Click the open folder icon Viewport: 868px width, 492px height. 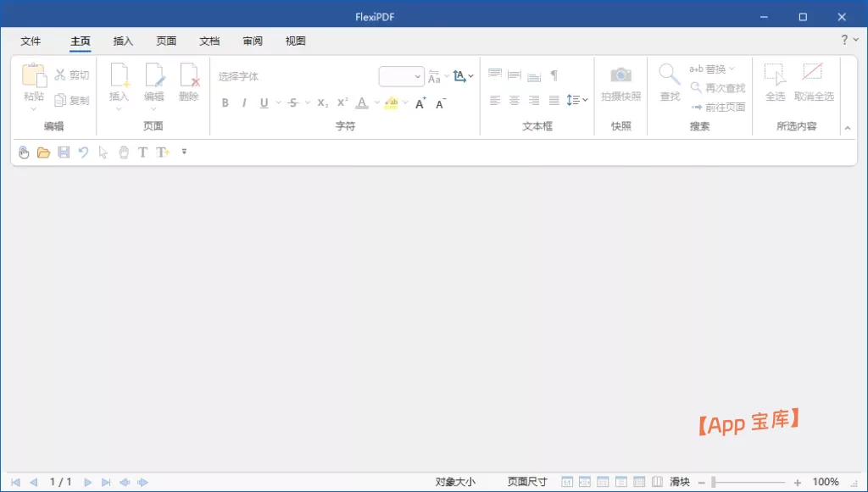tap(44, 152)
